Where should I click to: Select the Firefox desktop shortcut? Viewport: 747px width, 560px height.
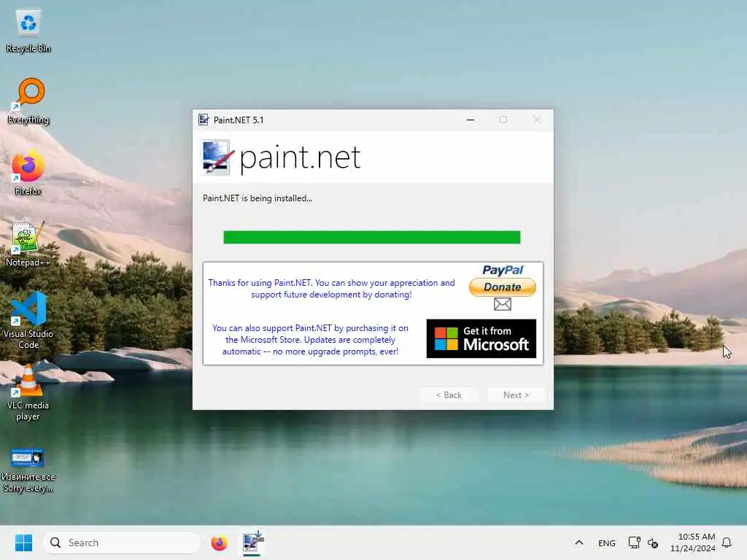pyautogui.click(x=28, y=173)
